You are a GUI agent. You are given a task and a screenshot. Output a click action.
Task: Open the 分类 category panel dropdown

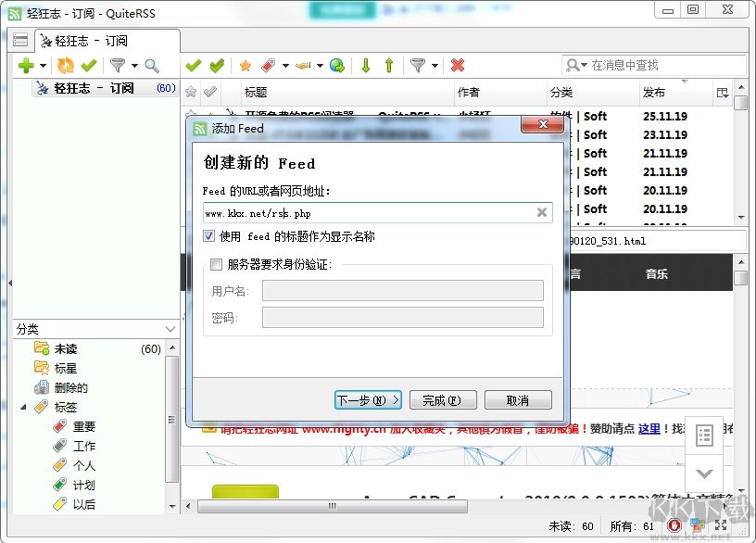(x=170, y=329)
